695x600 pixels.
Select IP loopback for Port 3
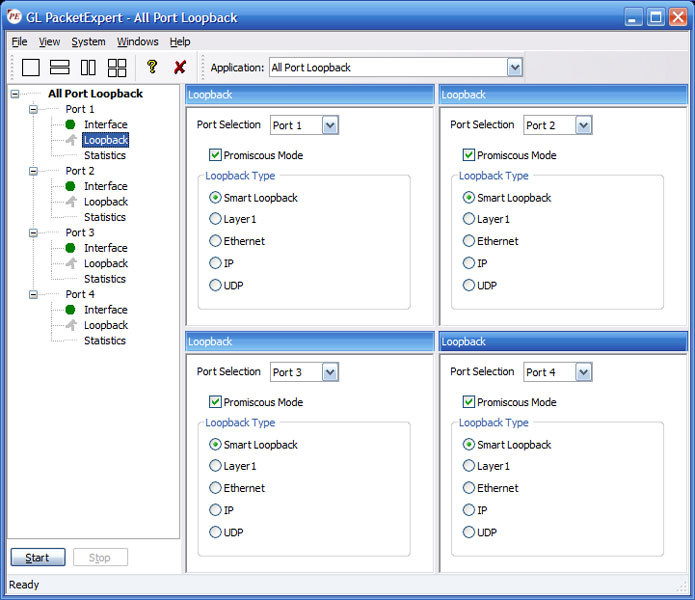[x=215, y=510]
